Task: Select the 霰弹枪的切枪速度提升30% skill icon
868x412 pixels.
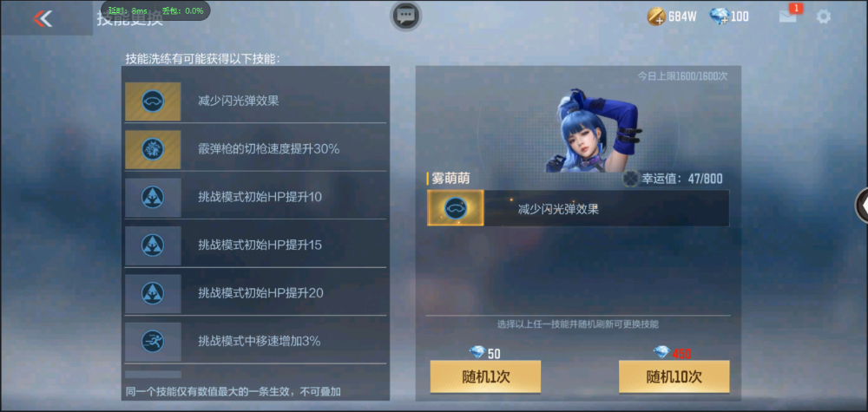Action: 153,149
